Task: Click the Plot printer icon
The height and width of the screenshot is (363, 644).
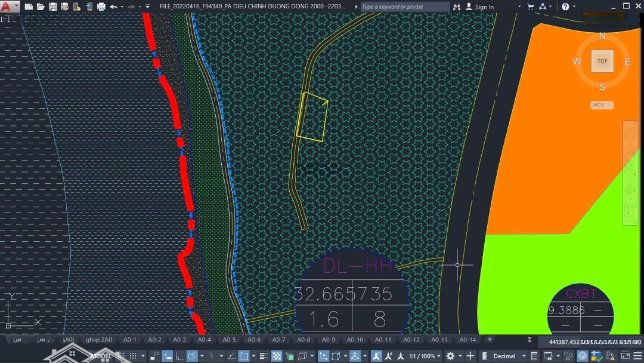Action: pyautogui.click(x=101, y=7)
